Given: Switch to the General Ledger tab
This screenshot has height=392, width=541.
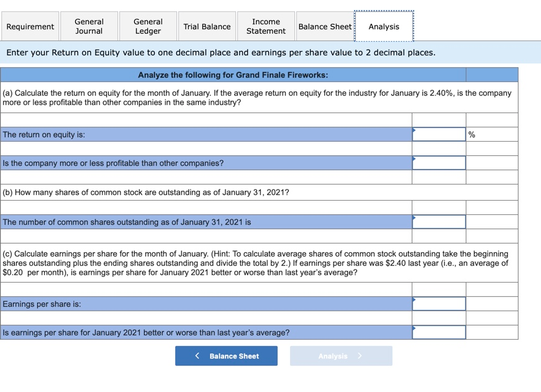Looking at the screenshot, I should click(147, 26).
